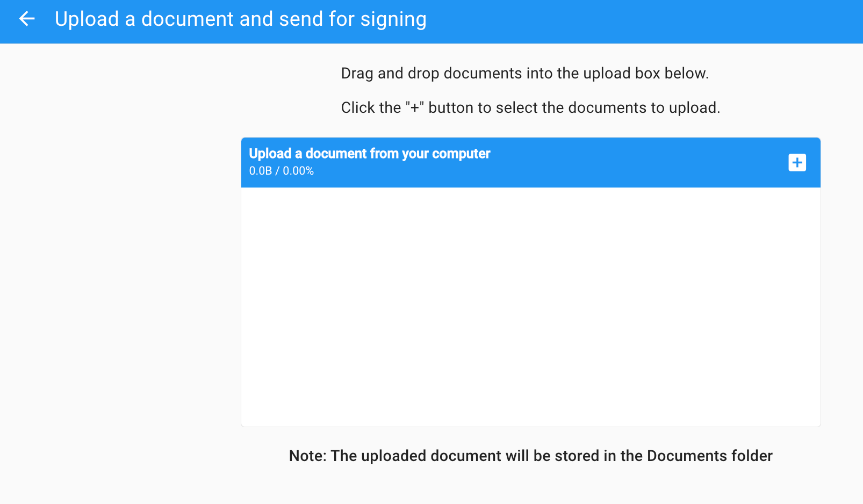Click the "Upload a document and send for signing" title
This screenshot has height=504, width=863.
tap(240, 19)
